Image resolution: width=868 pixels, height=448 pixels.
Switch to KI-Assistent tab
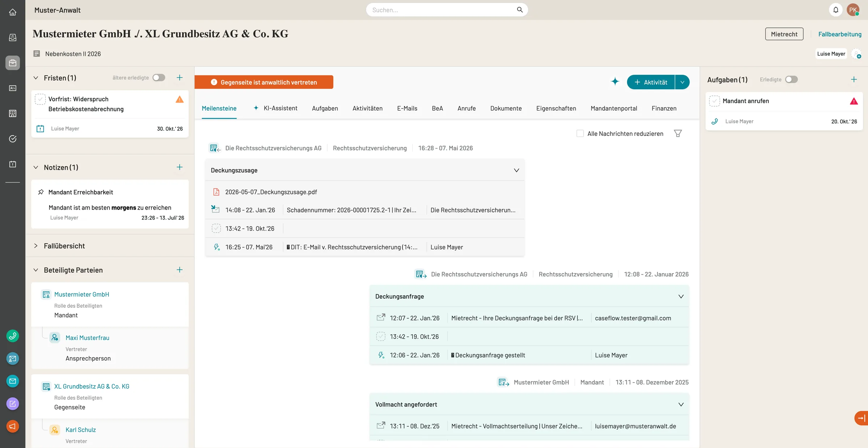point(276,108)
